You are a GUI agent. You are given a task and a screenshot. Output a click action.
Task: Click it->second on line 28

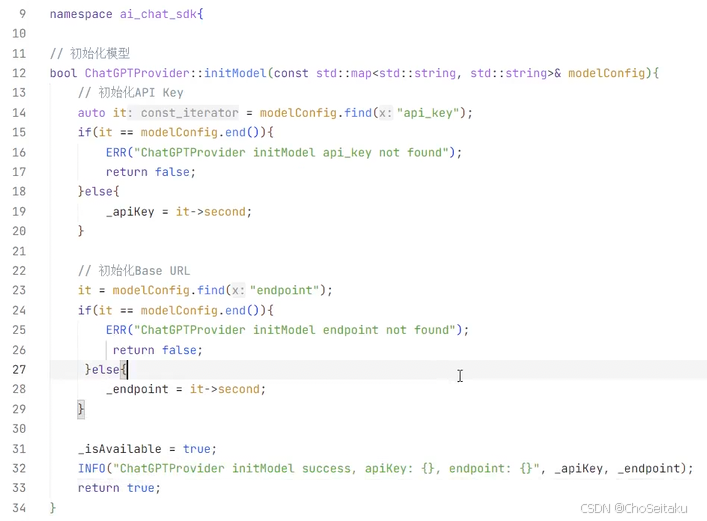coord(225,389)
